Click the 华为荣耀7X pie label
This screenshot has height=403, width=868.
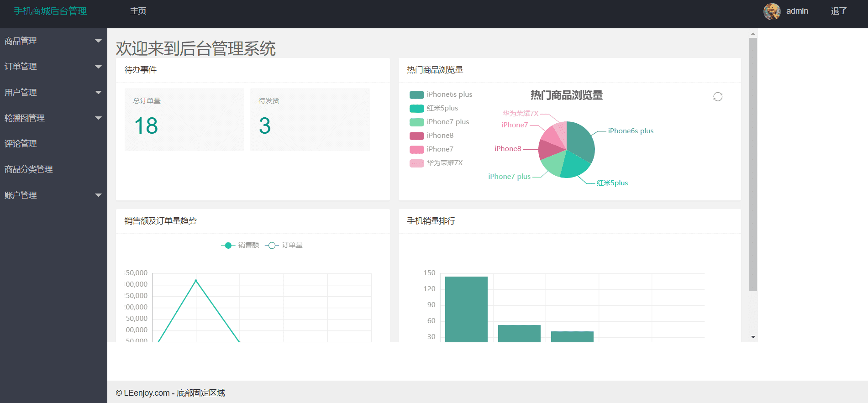tap(521, 113)
